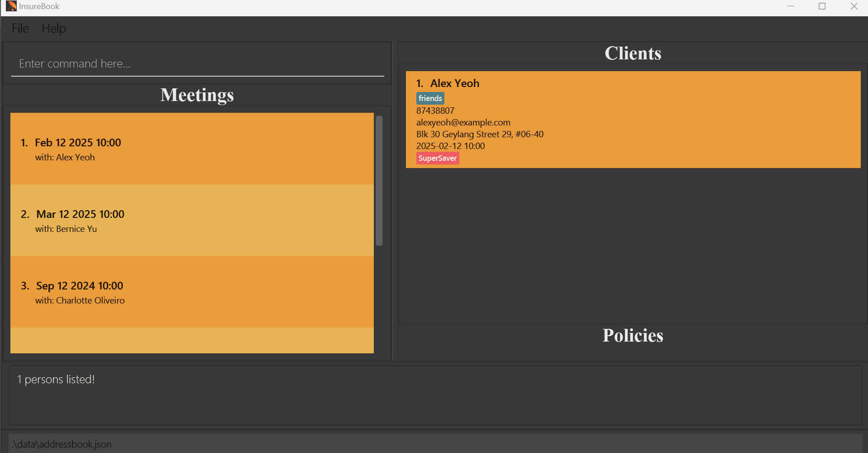The height and width of the screenshot is (453, 868).
Task: Select the Feb 12 2025 meeting with Alex Yeoh
Action: [x=192, y=149]
